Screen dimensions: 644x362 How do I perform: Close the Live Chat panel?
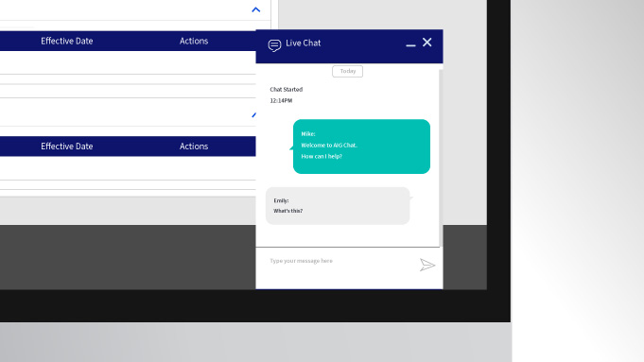(427, 43)
